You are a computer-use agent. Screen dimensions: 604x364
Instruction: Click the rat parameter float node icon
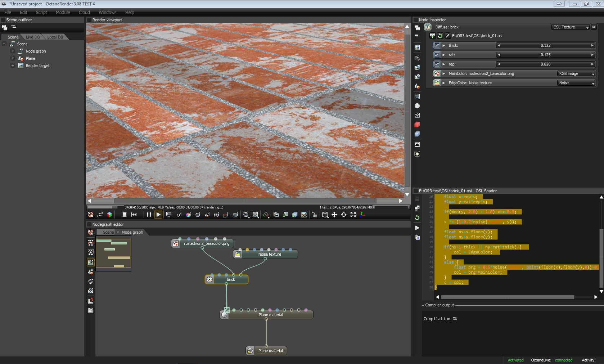point(437,55)
